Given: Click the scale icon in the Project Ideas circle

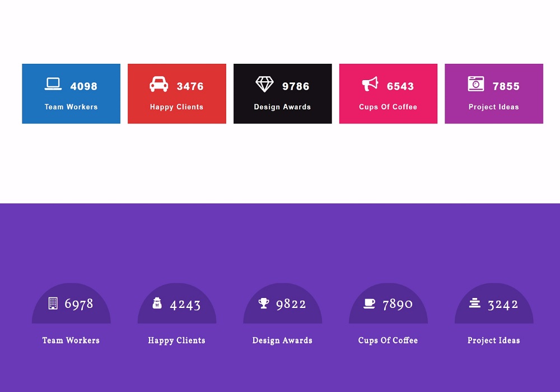Looking at the screenshot, I should point(474,304).
